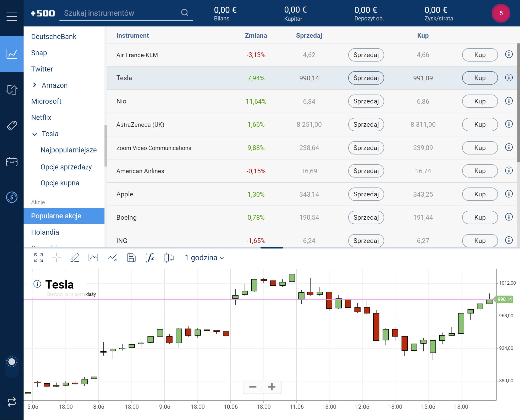Open the candlestick chart type icon

(x=169, y=258)
